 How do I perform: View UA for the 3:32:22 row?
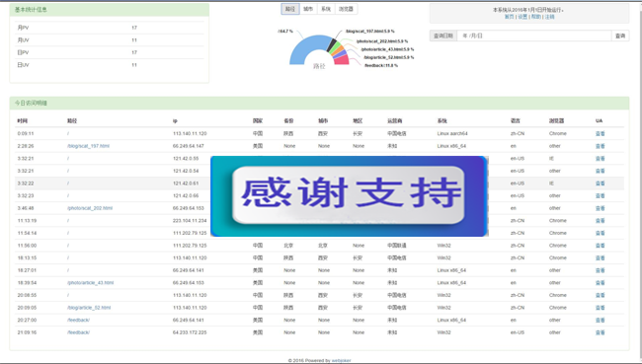[x=600, y=183]
